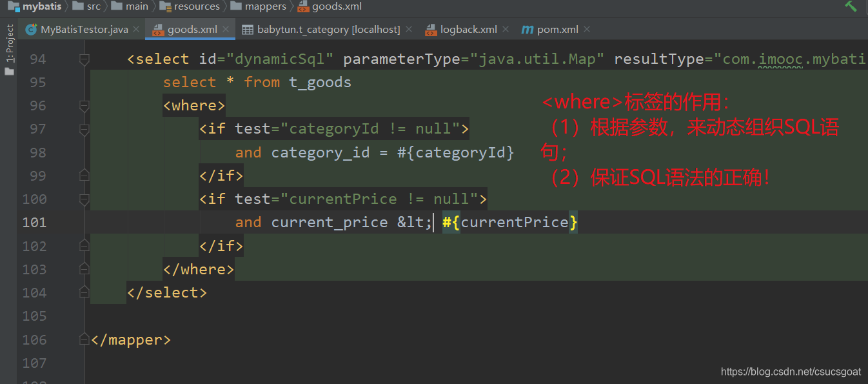The height and width of the screenshot is (384, 868).
Task: Click the resources breadcrumb
Action: click(x=197, y=6)
